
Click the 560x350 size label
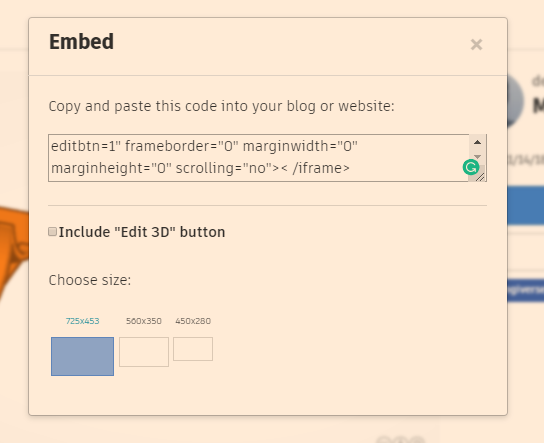144,321
